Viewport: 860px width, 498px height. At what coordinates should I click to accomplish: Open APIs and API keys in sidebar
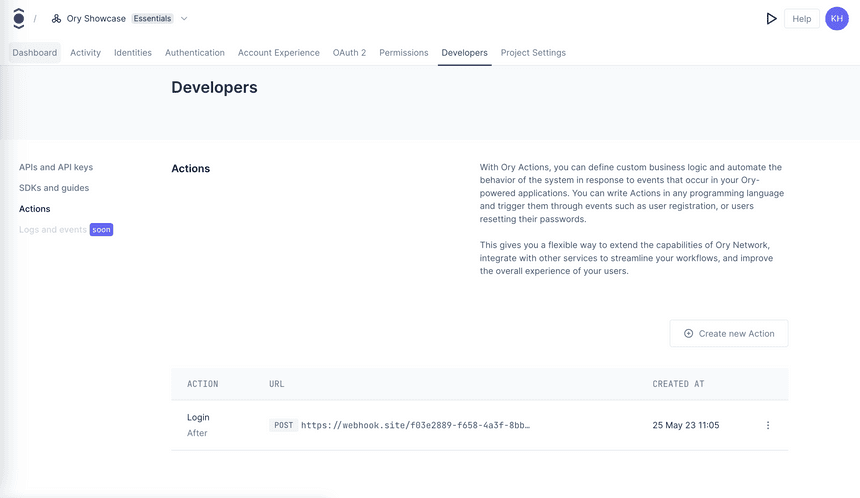[x=56, y=167]
